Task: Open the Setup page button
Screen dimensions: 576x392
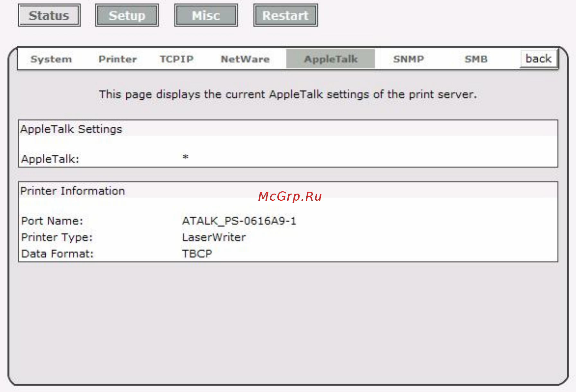Action: pyautogui.click(x=127, y=15)
